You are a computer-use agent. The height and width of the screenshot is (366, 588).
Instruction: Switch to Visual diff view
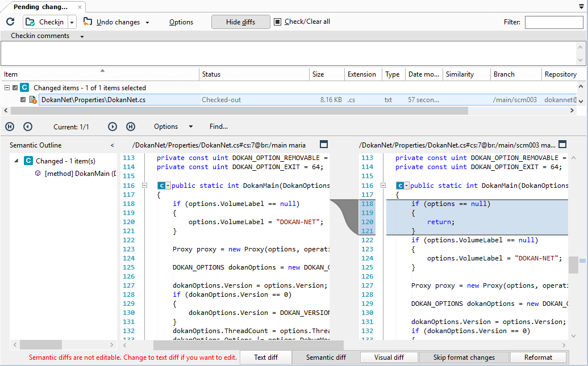(389, 357)
